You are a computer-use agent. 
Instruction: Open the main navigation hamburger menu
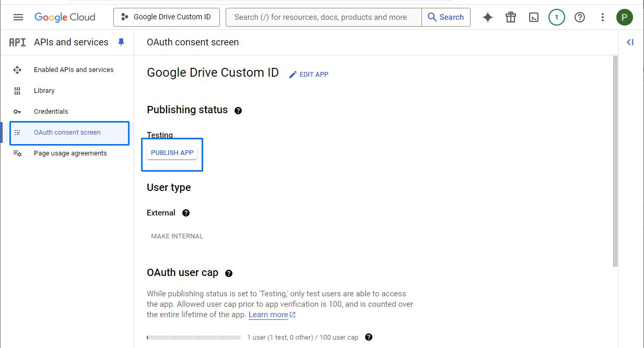(18, 17)
